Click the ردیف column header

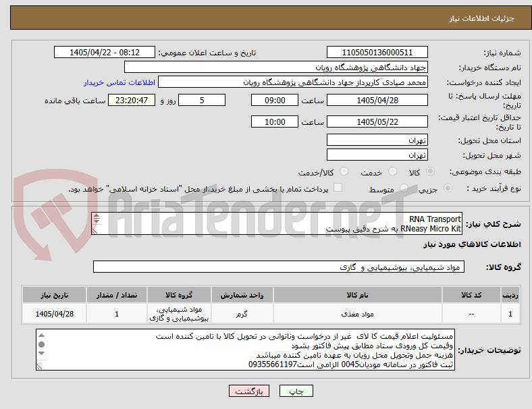(x=510, y=295)
